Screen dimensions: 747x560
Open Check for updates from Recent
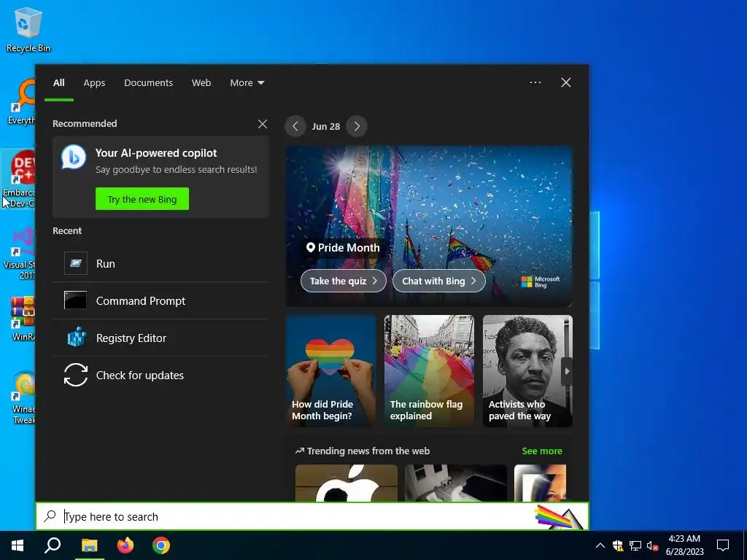click(161, 375)
